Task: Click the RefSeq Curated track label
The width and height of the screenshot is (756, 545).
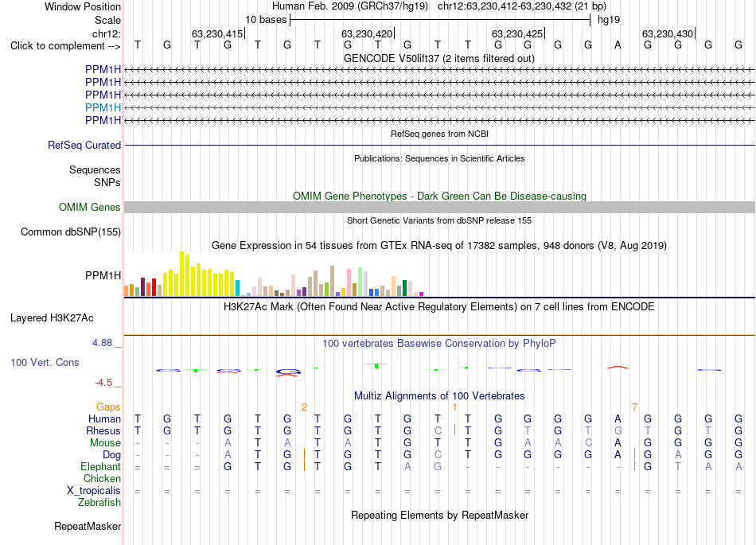Action: (84, 145)
